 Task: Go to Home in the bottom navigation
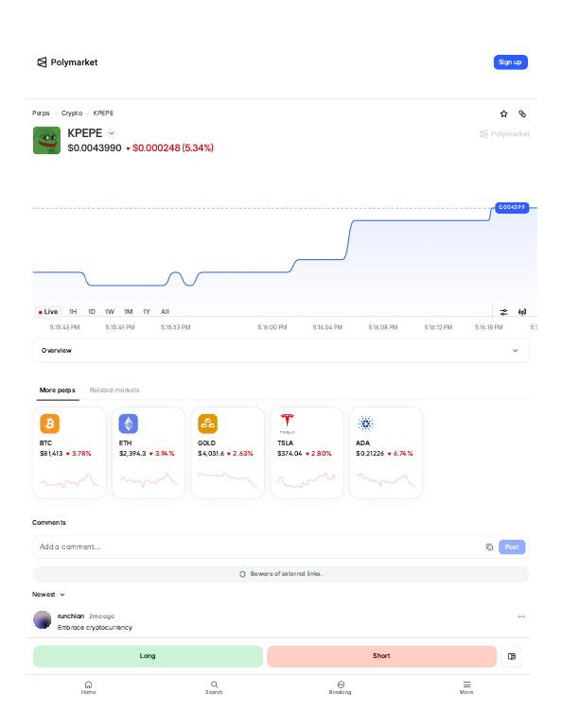click(x=88, y=687)
